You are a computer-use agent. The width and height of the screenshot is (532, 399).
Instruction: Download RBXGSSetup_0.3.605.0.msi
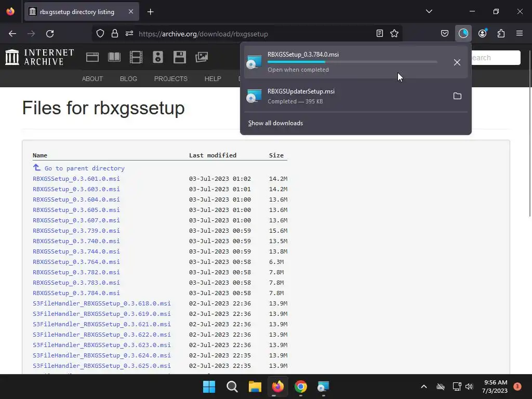pyautogui.click(x=76, y=210)
